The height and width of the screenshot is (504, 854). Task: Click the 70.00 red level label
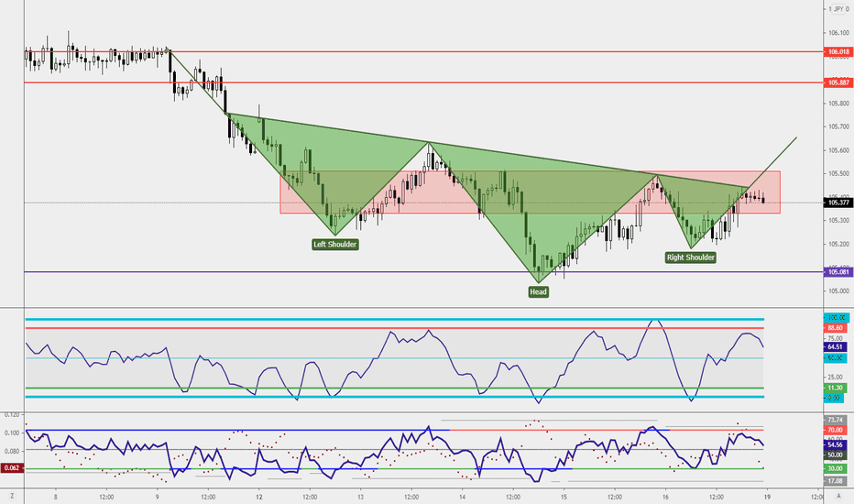(835, 430)
